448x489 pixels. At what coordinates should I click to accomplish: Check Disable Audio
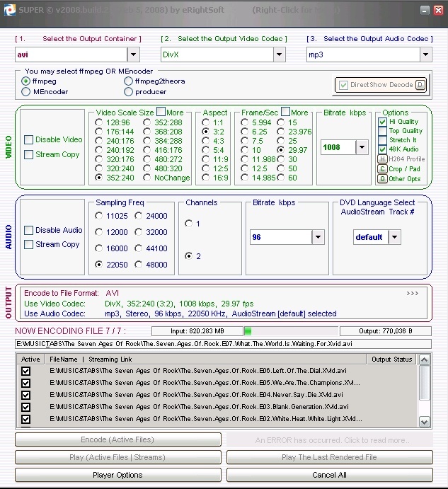29,230
